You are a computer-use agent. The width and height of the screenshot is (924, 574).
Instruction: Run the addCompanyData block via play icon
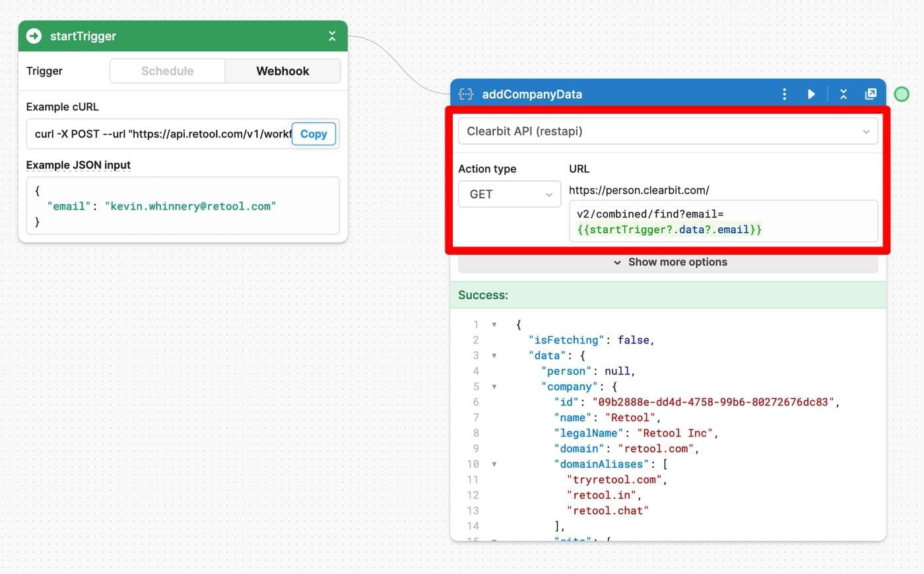tap(811, 94)
